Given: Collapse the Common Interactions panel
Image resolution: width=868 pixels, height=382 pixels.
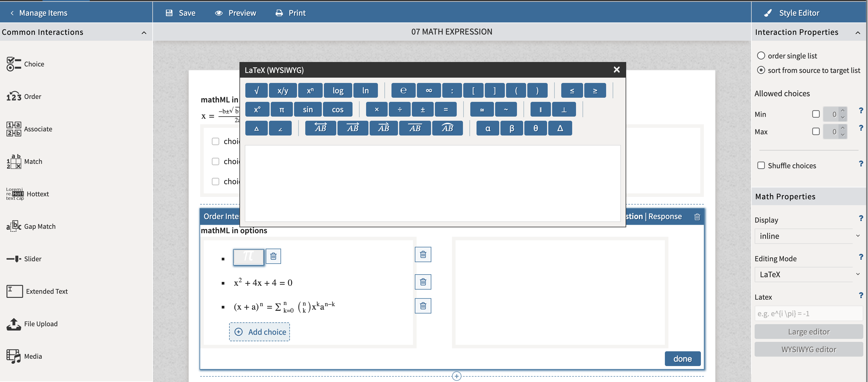Looking at the screenshot, I should (x=144, y=32).
